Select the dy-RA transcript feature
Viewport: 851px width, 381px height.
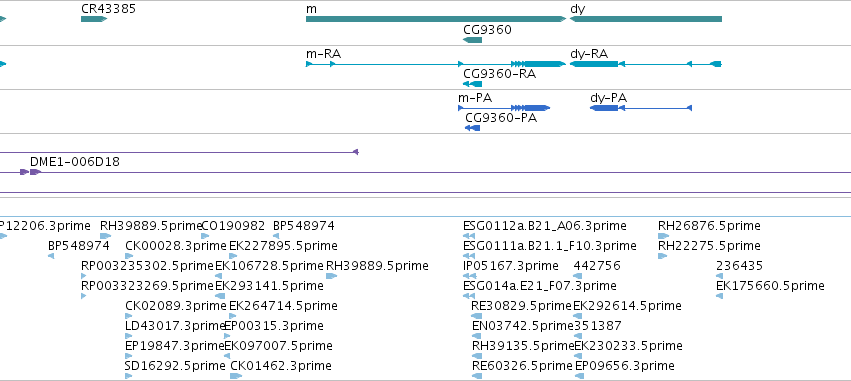pos(646,64)
